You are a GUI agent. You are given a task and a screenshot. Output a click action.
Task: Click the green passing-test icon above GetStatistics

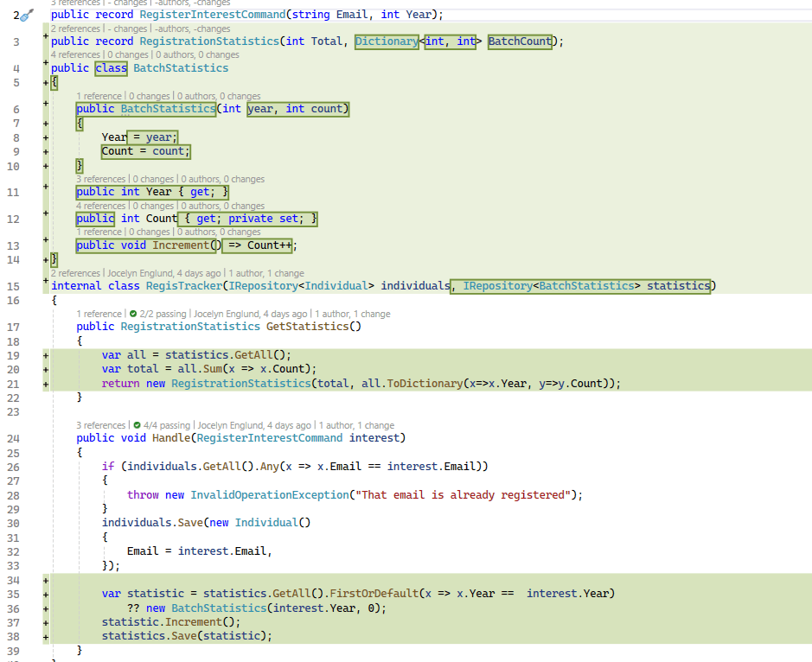(x=131, y=314)
